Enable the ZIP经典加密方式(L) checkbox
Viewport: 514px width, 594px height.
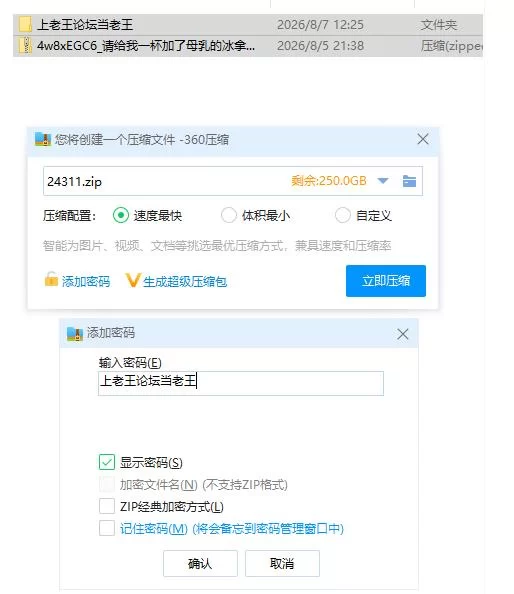(107, 506)
